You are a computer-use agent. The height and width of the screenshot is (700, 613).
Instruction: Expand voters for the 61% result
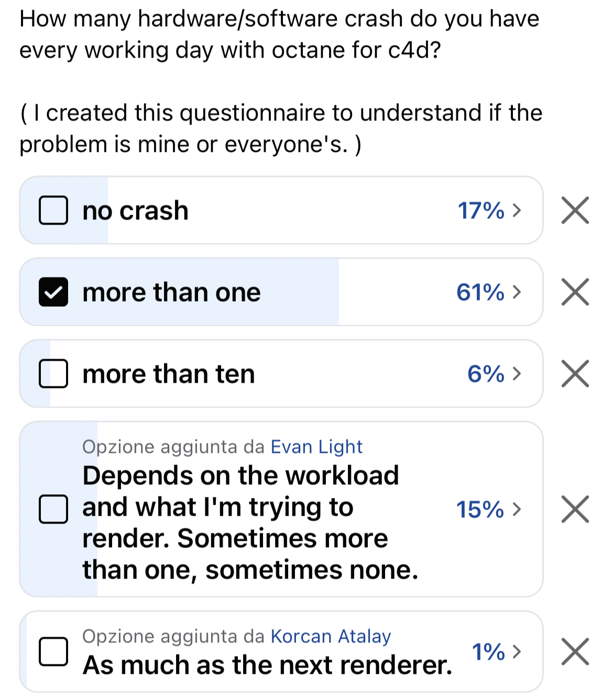pyautogui.click(x=488, y=292)
